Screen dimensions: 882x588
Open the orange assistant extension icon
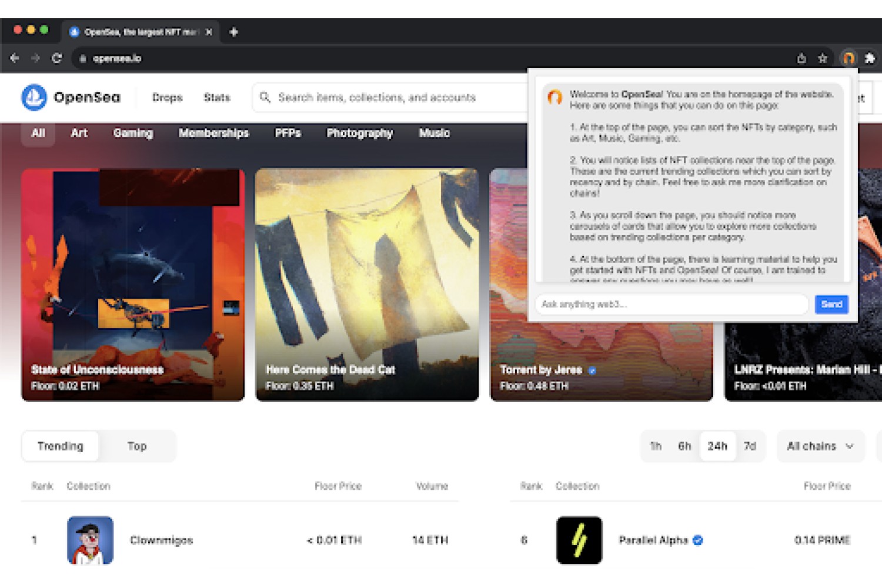pyautogui.click(x=848, y=58)
